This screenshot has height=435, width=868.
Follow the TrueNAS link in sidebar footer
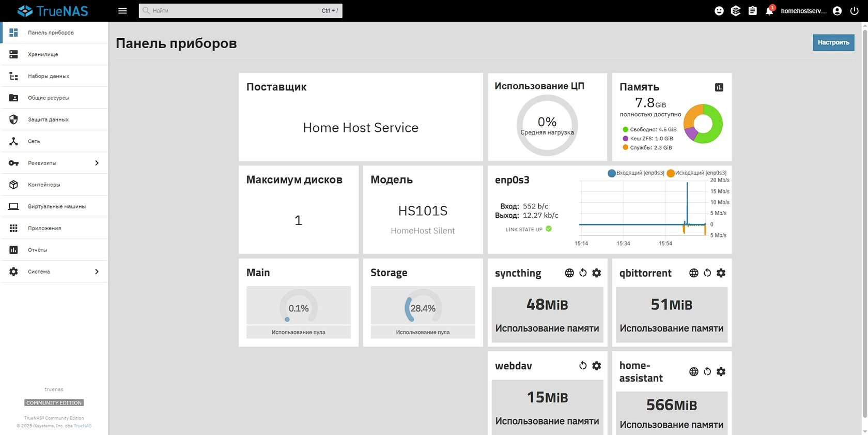pos(83,426)
